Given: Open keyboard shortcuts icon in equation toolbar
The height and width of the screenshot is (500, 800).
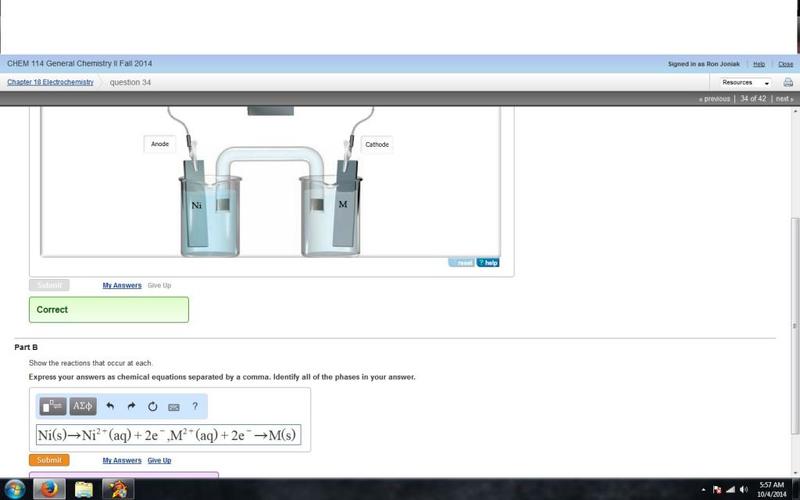Looking at the screenshot, I should [x=173, y=407].
